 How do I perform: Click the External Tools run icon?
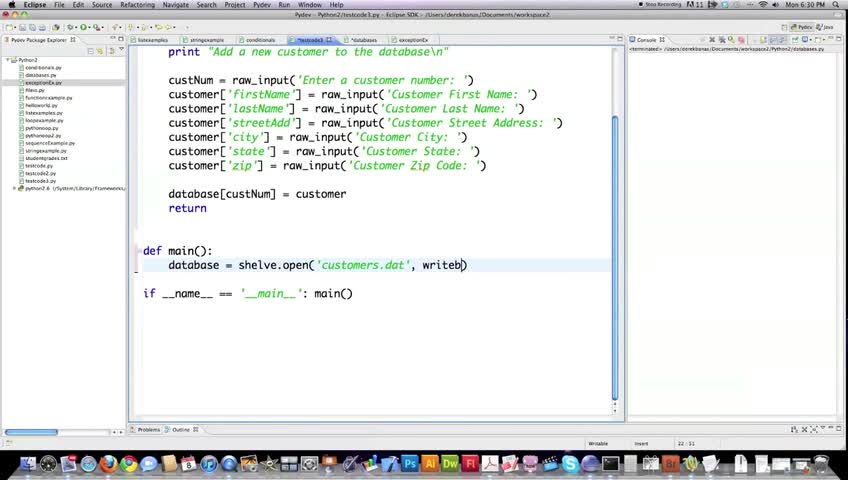tap(96, 28)
